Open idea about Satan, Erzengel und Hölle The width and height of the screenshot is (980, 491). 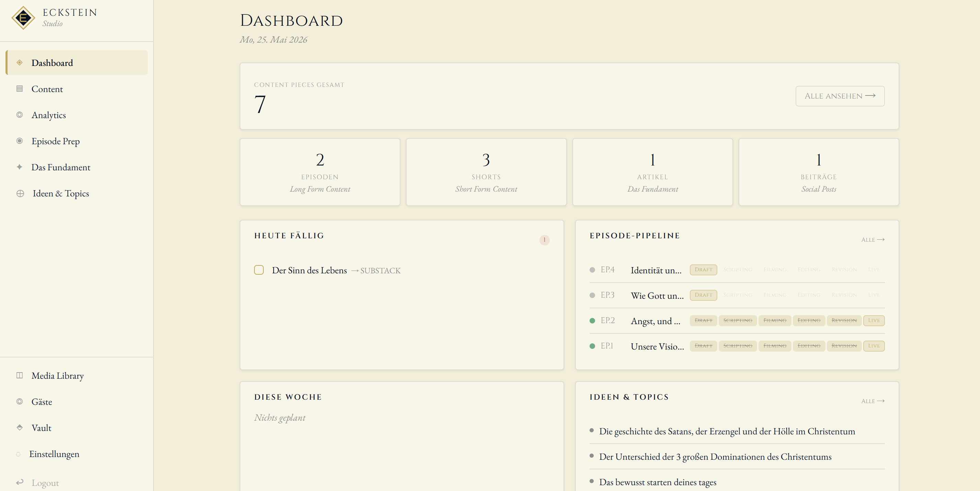pos(737,431)
